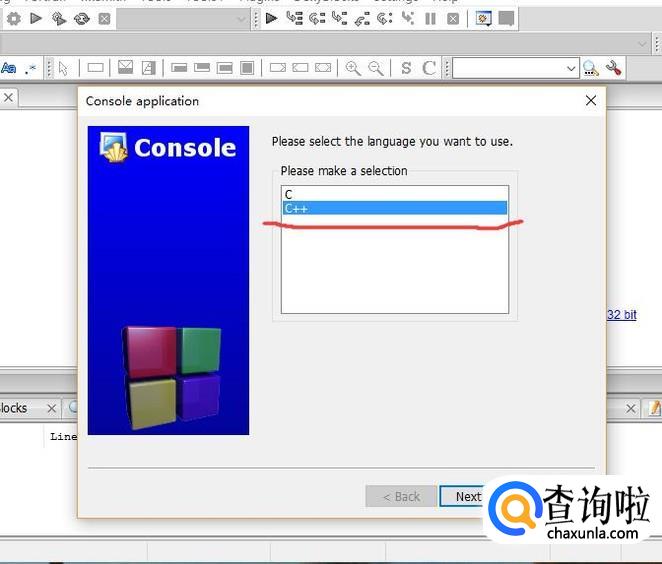Click the Back button in the wizard
Screen dimensions: 662x564
[401, 496]
